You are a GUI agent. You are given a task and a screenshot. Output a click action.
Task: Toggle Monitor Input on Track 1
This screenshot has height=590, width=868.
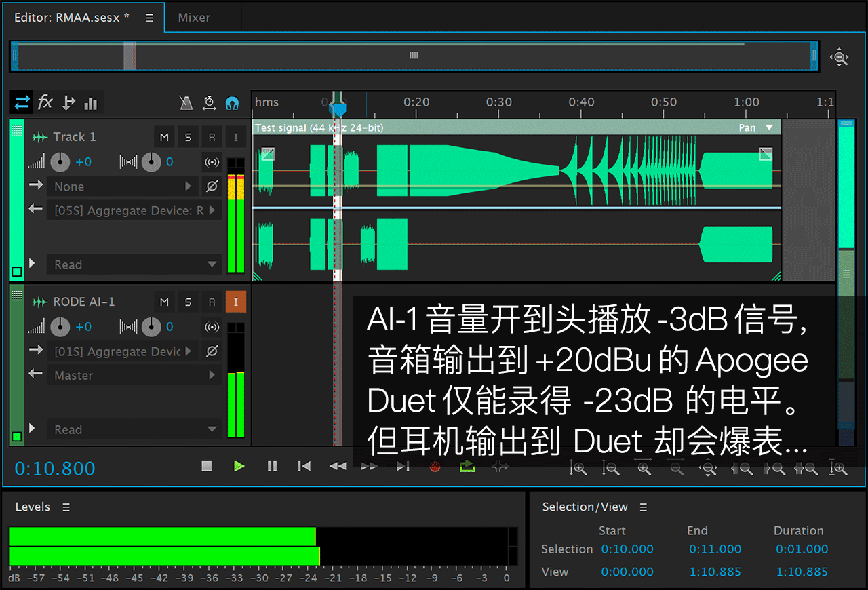[235, 137]
